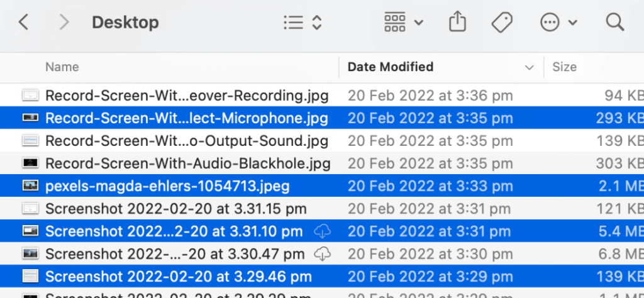The image size is (644, 298).
Task: Click thumbnail icon of Screenshot 3.30.47 pm
Action: tap(30, 253)
